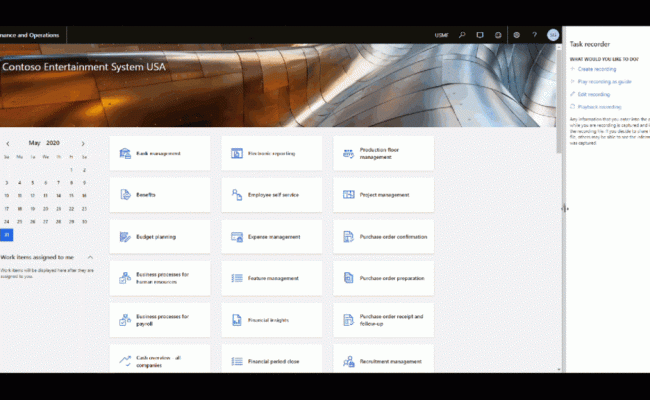Click scrollbar down arrow at bottom
This screenshot has width=650, height=400.
[x=559, y=369]
